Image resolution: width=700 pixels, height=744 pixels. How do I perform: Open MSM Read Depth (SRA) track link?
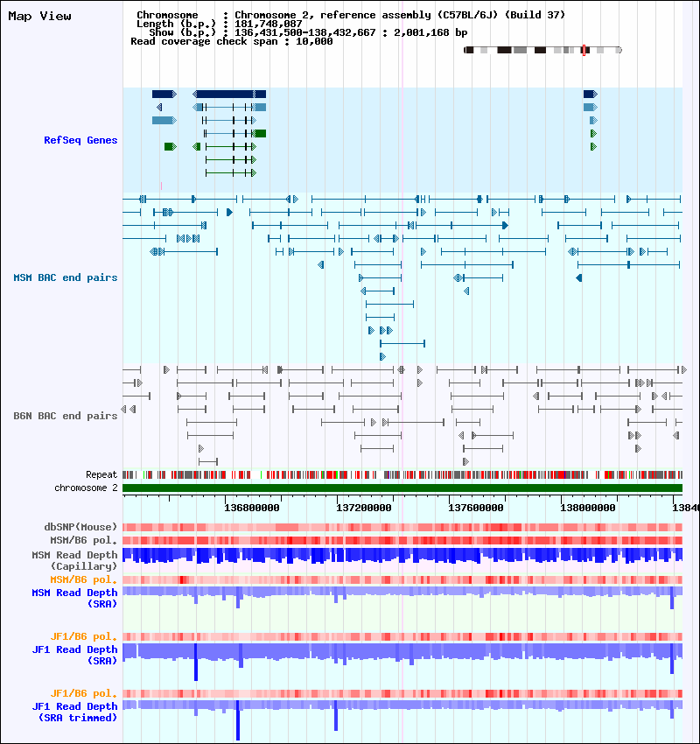pyautogui.click(x=74, y=599)
